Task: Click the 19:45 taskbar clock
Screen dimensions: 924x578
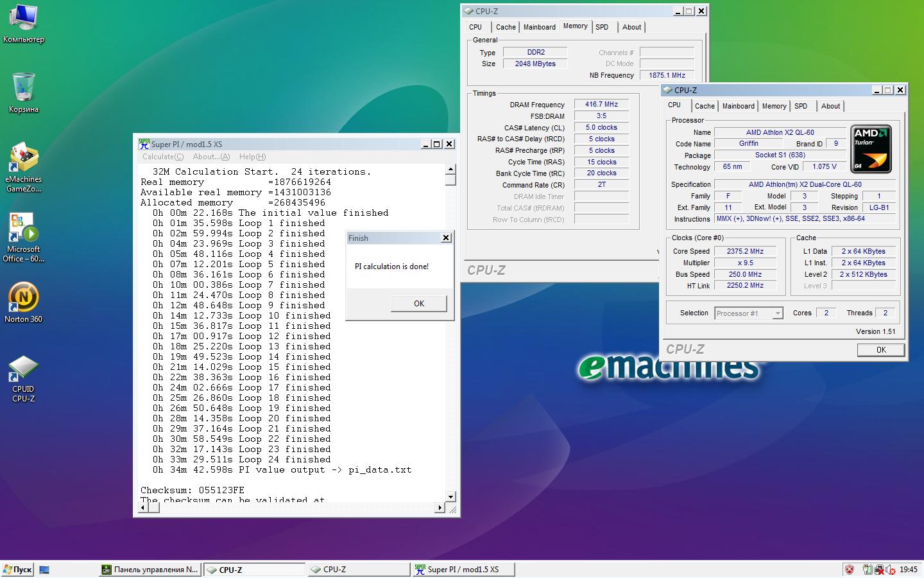Action: tap(908, 570)
